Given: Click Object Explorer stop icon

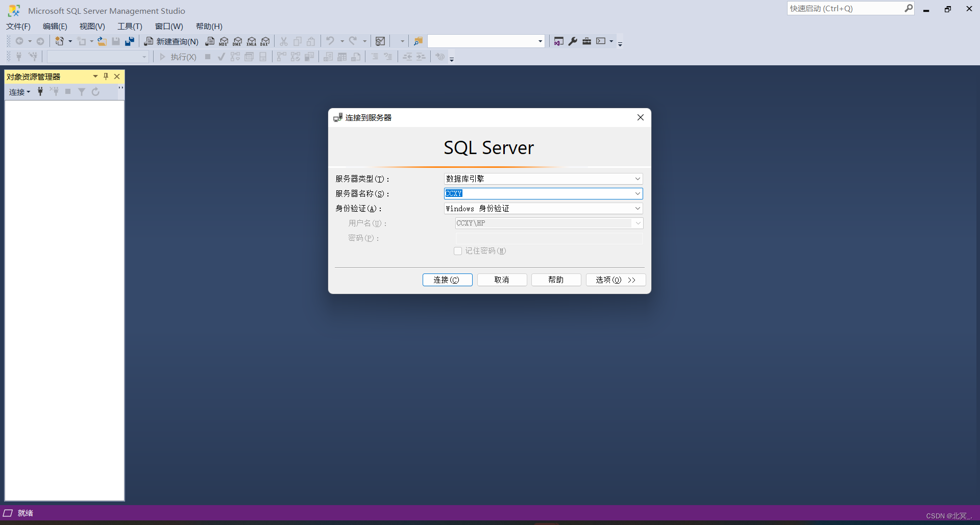Looking at the screenshot, I should (x=68, y=92).
